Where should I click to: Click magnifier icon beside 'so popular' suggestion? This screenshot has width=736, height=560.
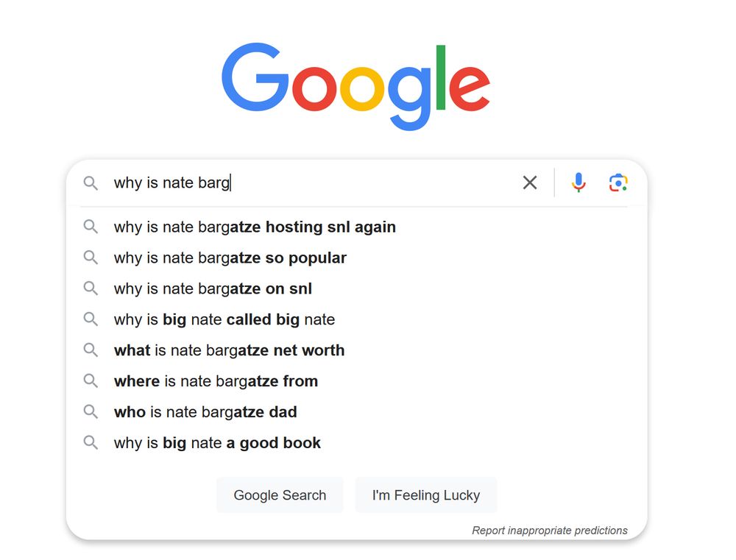click(91, 258)
